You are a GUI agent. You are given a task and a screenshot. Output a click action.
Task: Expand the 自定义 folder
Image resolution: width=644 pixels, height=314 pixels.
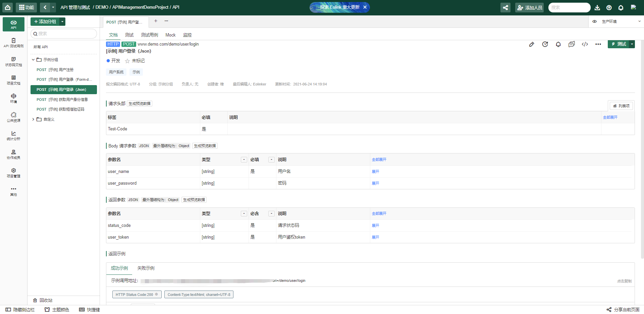pos(33,119)
